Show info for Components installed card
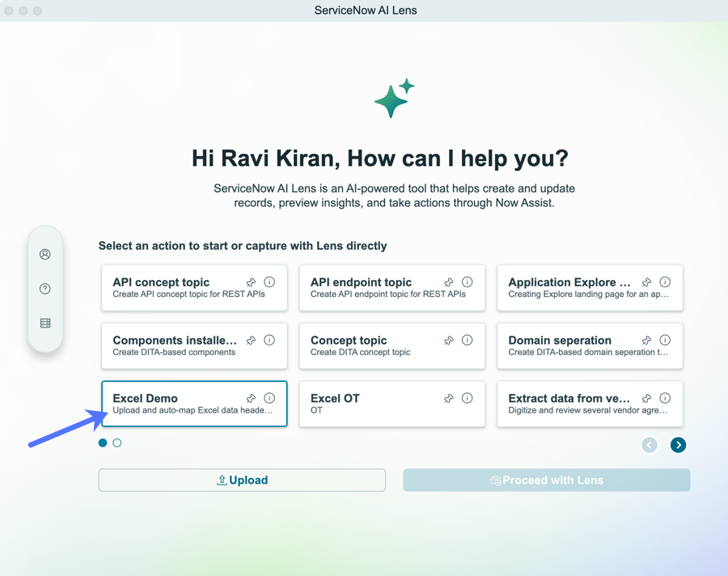Screen dimensions: 728x576 269,340
